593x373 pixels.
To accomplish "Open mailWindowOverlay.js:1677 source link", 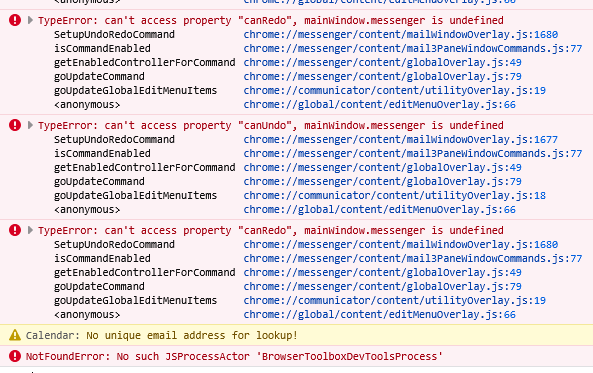I will 401,140.
